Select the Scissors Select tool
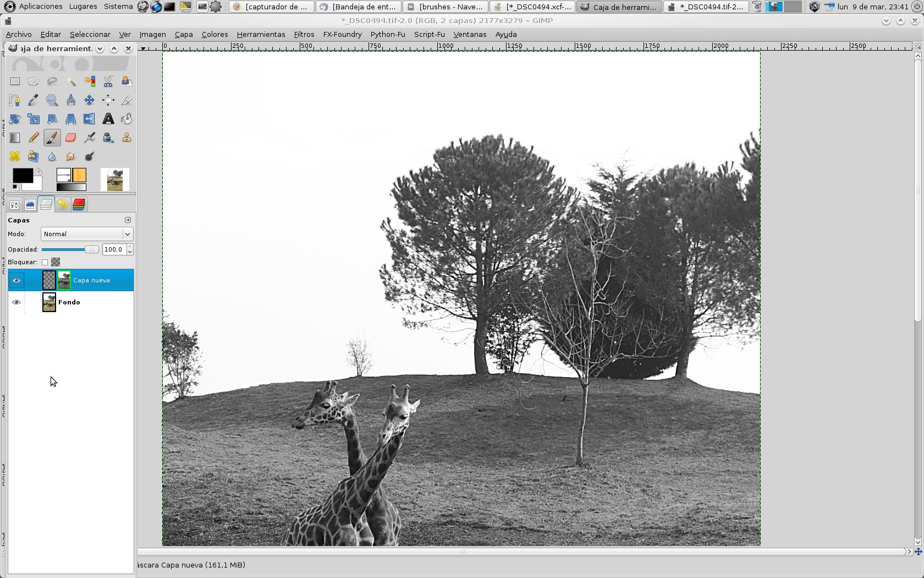The image size is (924, 578). (108, 81)
